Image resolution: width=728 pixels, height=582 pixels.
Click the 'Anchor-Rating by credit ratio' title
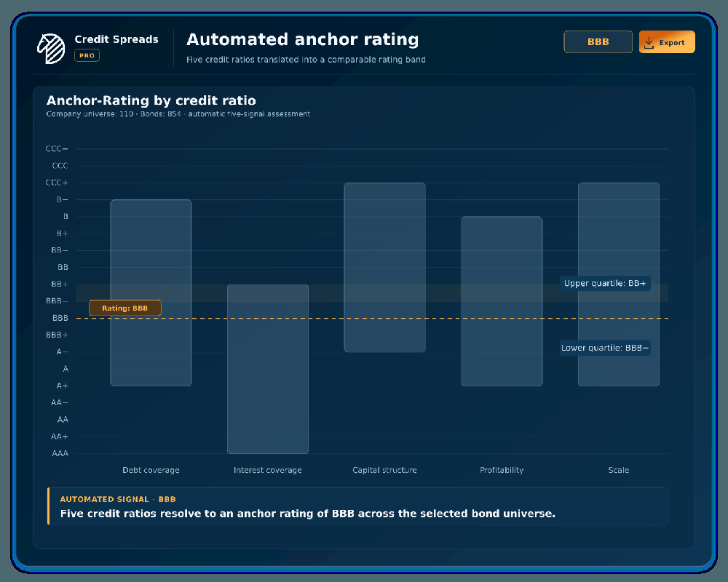[151, 100]
